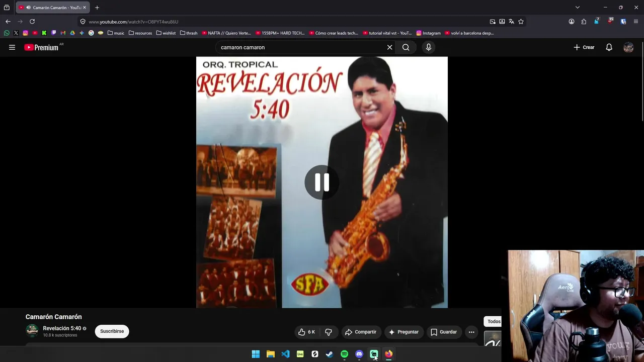The image size is (644, 362).
Task: Launch Visual Studio Code from taskbar
Action: pyautogui.click(x=285, y=354)
